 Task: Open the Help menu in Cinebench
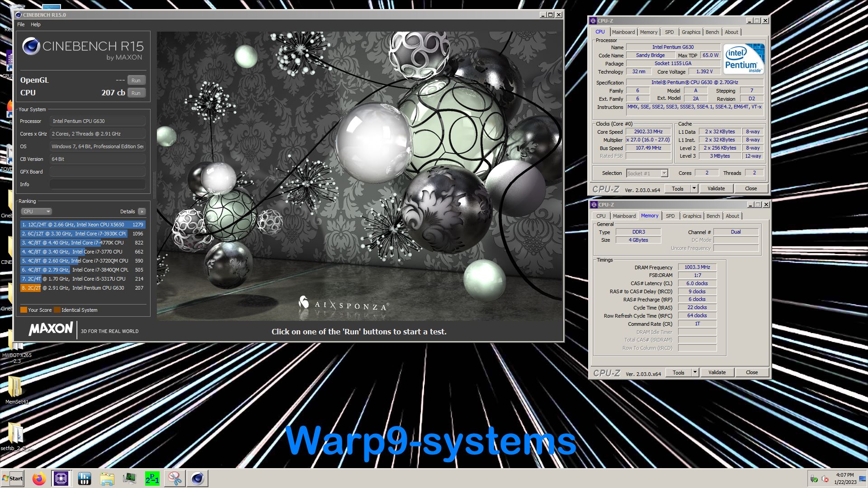click(x=35, y=24)
